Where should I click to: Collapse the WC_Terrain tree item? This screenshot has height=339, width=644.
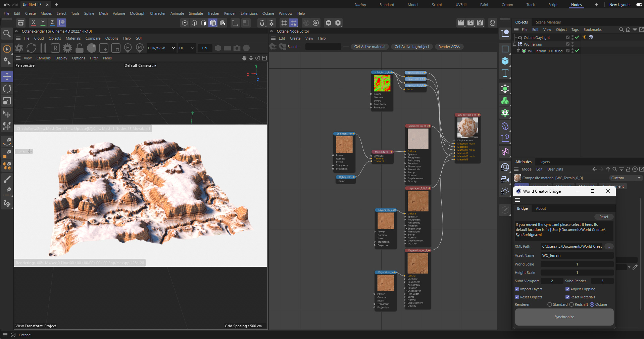coord(515,44)
